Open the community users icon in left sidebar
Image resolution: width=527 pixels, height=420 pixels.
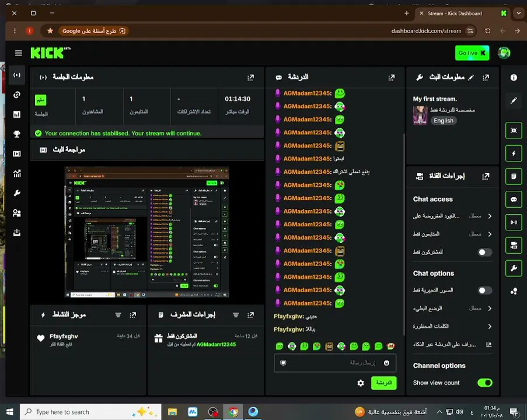17,213
